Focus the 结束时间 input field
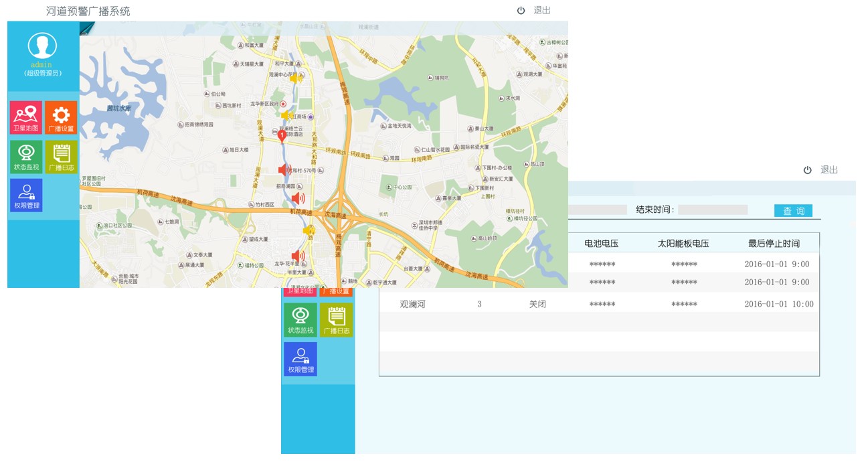This screenshot has height=470, width=868. pos(713,210)
